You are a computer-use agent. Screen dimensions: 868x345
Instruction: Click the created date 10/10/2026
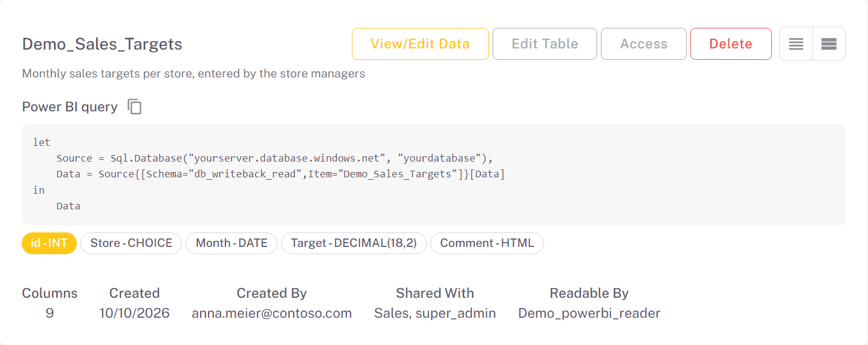coord(134,314)
